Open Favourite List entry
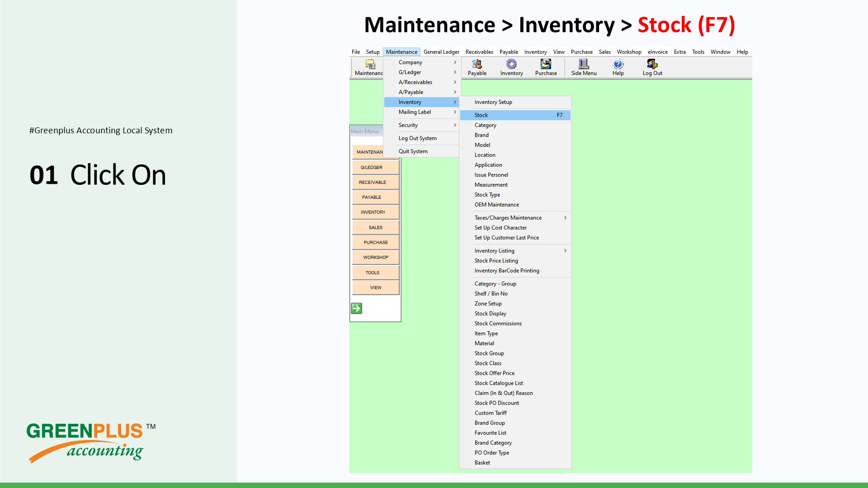868x488 pixels. point(515,433)
